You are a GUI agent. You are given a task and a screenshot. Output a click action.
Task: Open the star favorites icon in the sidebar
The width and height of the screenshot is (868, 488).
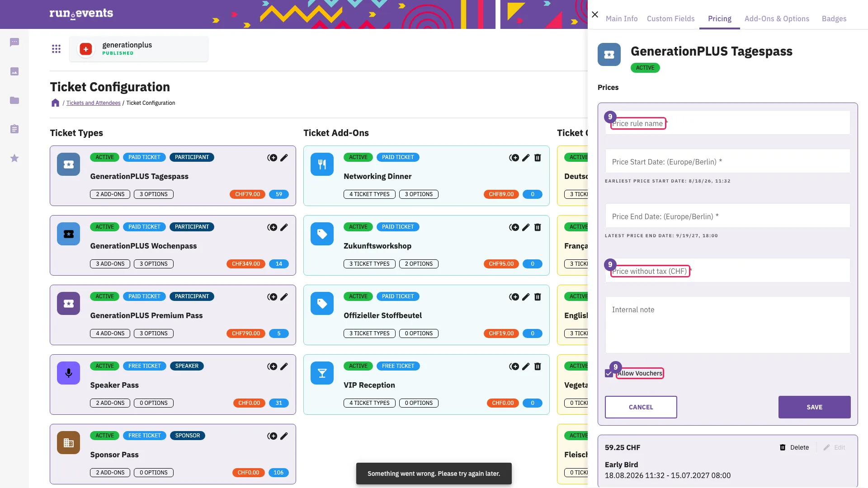pyautogui.click(x=14, y=158)
